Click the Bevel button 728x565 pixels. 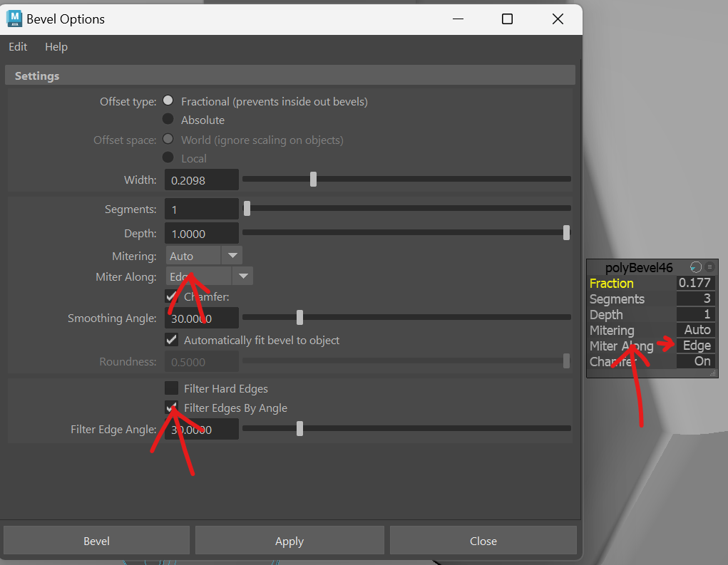(96, 540)
